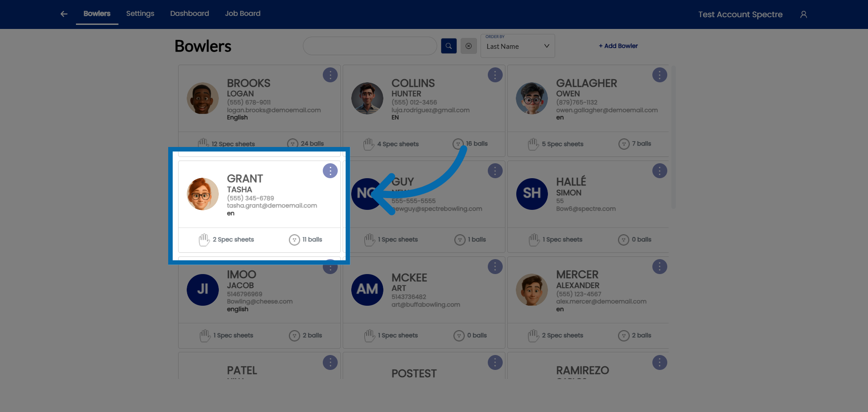Open options menu for Guy card
This screenshot has width=868, height=412.
(x=495, y=171)
